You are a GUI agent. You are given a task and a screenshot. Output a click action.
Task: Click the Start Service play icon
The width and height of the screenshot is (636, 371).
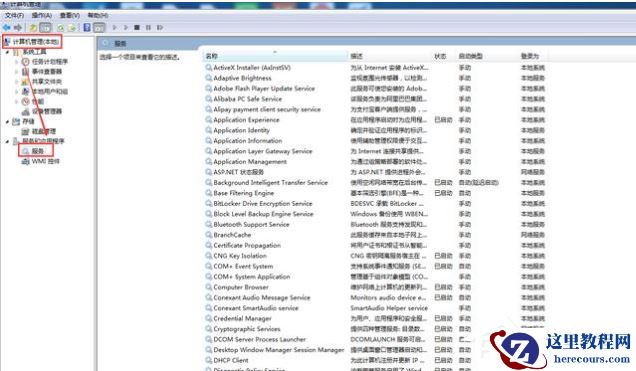click(x=114, y=28)
